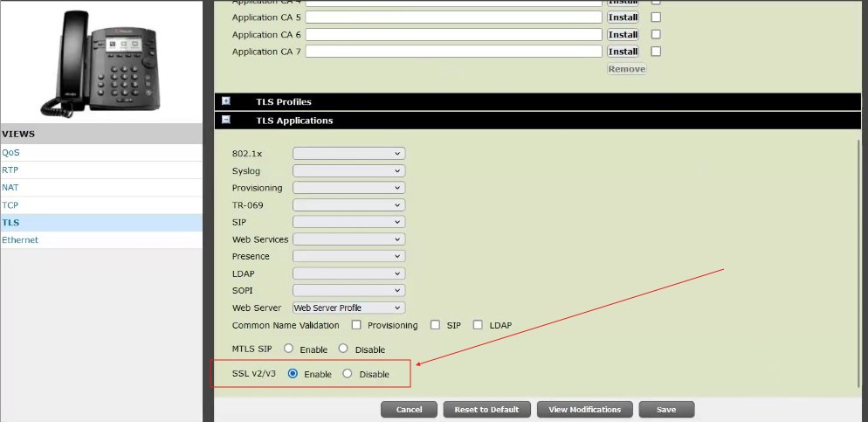Click the Save button

click(x=666, y=409)
